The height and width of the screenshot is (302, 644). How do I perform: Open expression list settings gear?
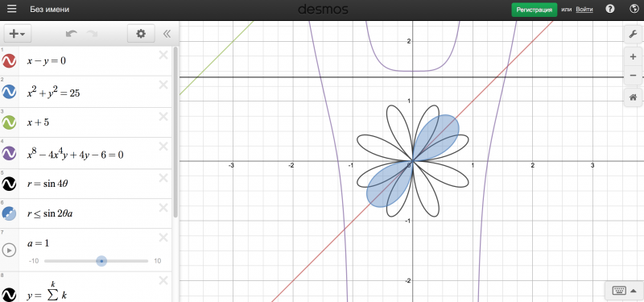click(x=141, y=34)
